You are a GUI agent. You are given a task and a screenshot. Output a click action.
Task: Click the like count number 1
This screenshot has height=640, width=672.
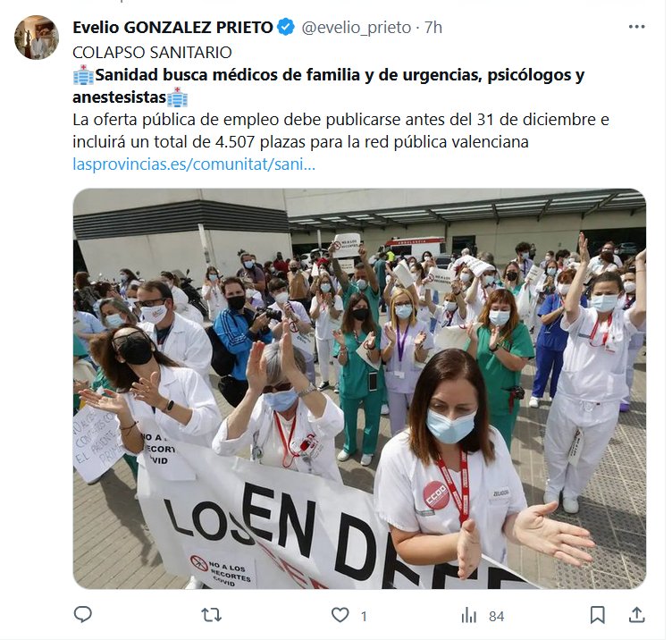pyautogui.click(x=364, y=617)
